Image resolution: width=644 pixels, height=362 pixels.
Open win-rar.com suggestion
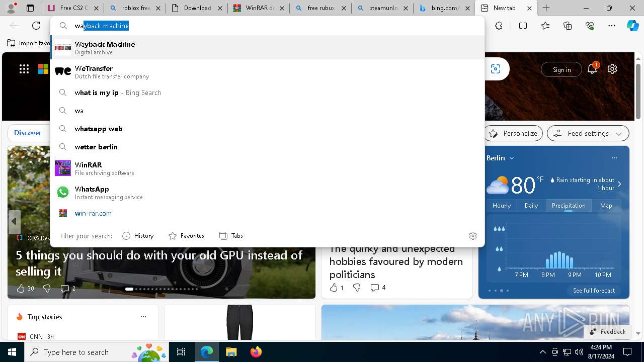click(x=267, y=213)
